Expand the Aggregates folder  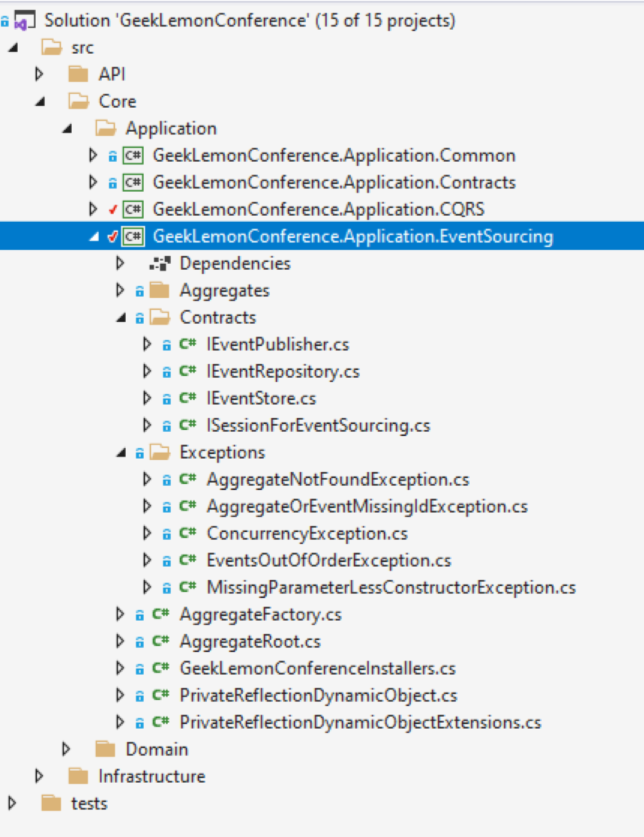(120, 290)
